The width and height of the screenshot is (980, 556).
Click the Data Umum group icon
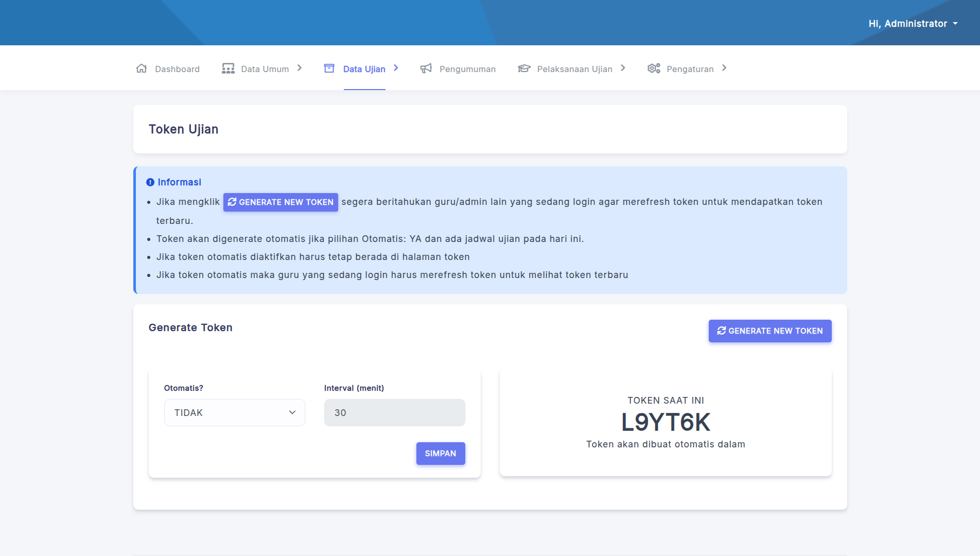tap(228, 68)
